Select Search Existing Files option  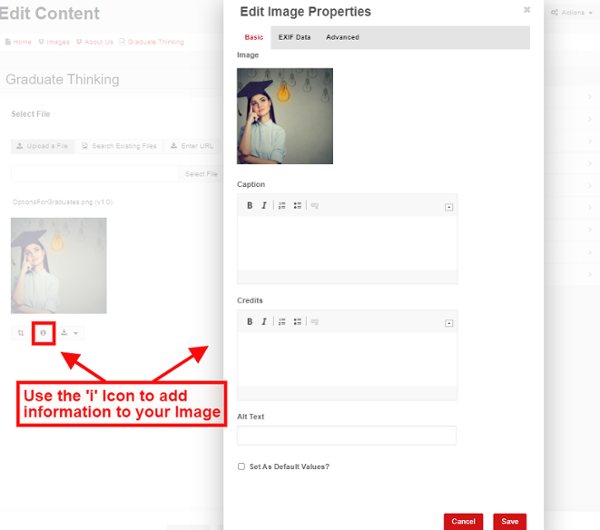(x=119, y=146)
